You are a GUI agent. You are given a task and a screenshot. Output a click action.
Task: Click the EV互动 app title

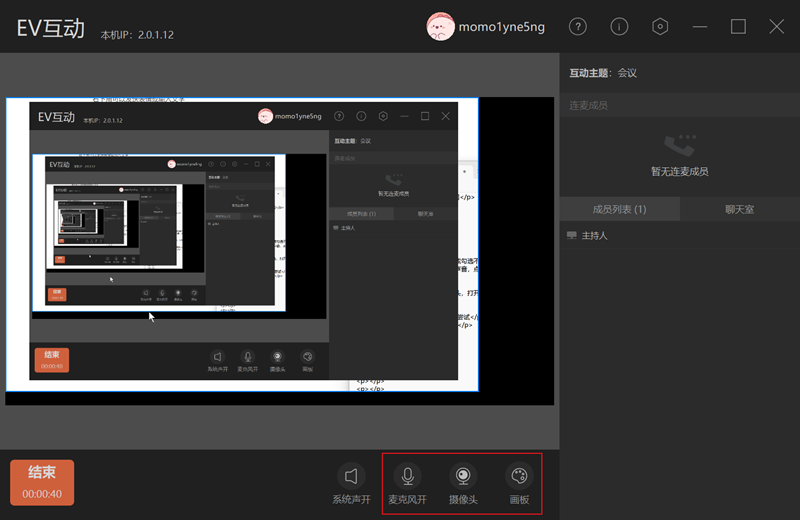point(51,28)
